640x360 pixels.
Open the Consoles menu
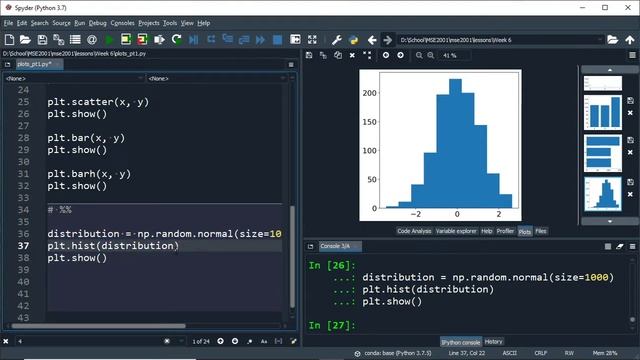click(122, 23)
